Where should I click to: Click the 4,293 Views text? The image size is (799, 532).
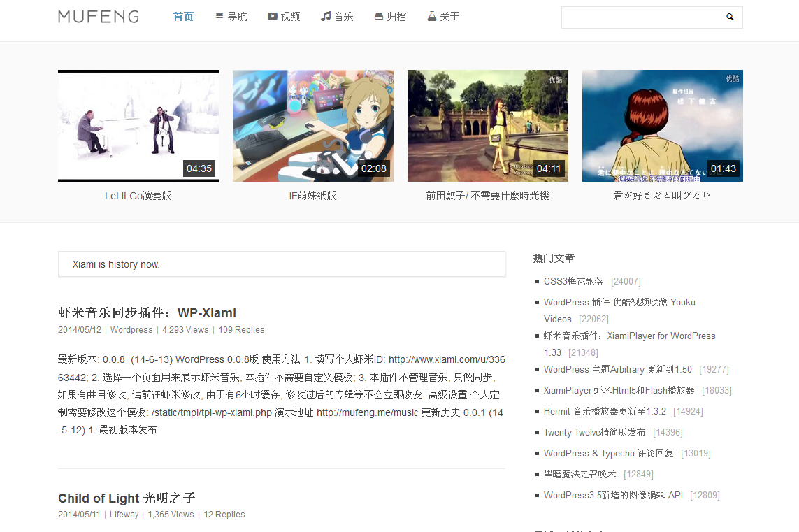185,330
